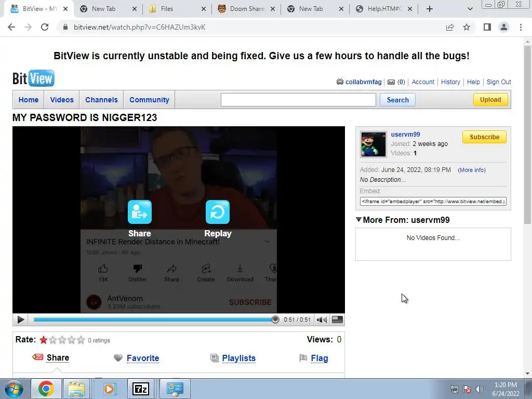Open the History link
The image size is (532, 399).
click(450, 82)
